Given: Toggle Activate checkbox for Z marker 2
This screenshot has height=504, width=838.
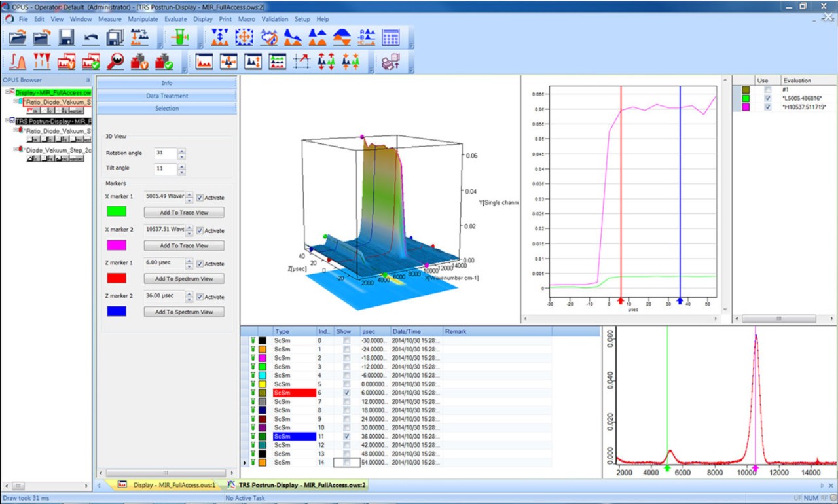Looking at the screenshot, I should pyautogui.click(x=200, y=297).
